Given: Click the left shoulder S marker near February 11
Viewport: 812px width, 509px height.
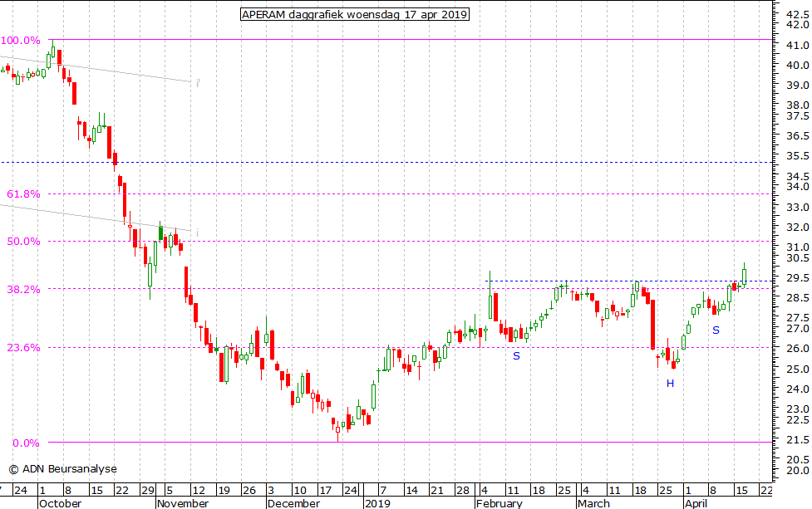Looking at the screenshot, I should [516, 356].
